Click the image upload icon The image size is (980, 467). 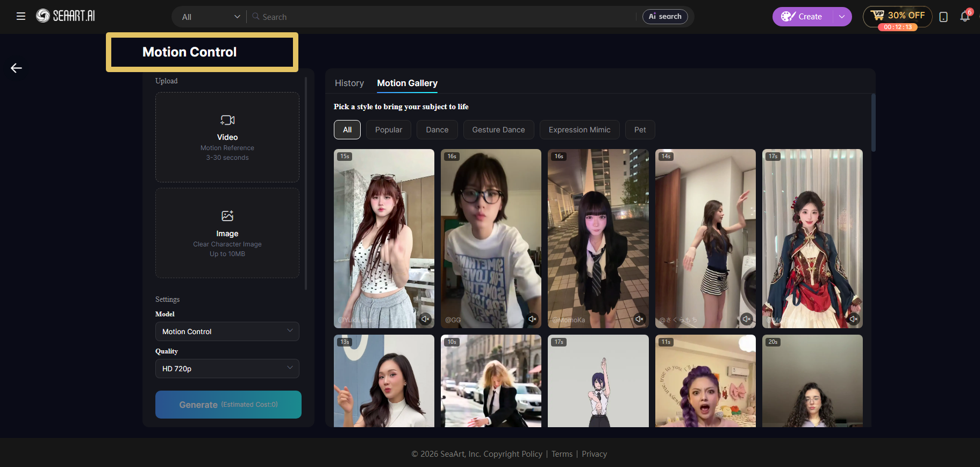point(227,216)
